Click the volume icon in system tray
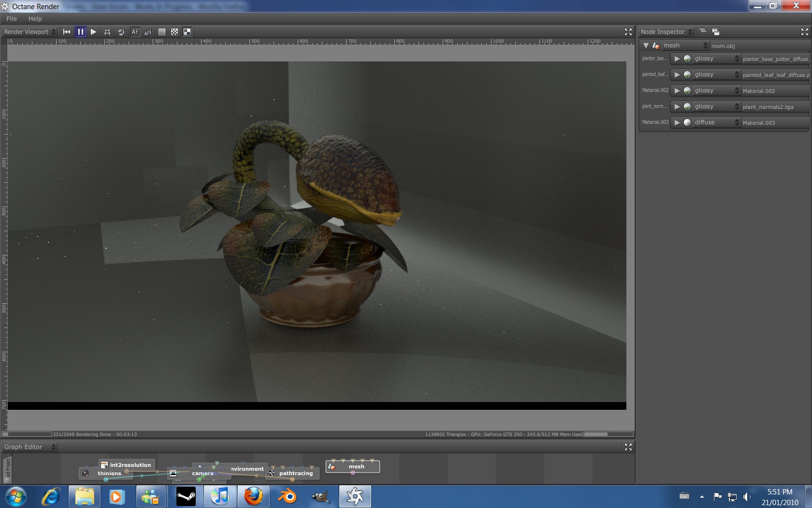 tap(747, 497)
